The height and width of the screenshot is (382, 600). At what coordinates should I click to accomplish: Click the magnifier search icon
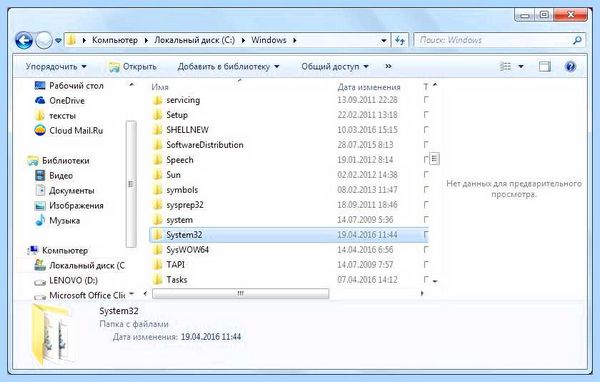577,40
